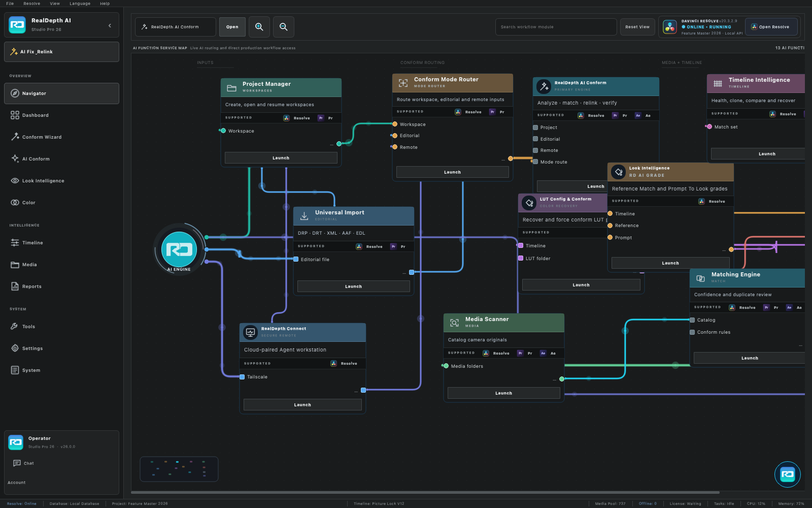Launch the Media Scanner module
The width and height of the screenshot is (812, 508).
click(504, 393)
